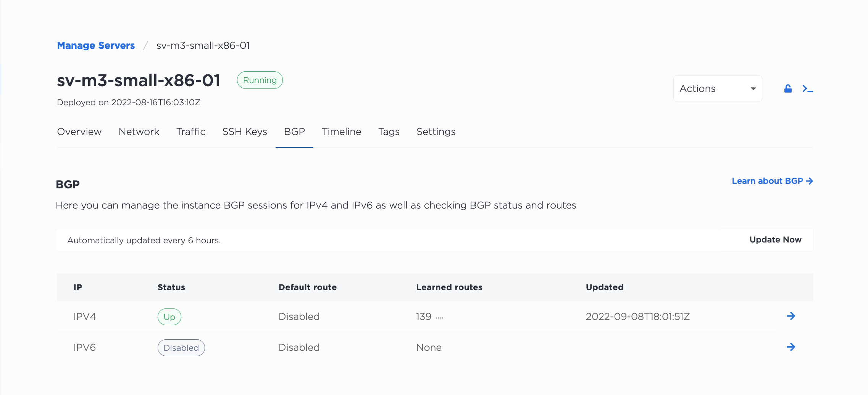Click the Update Now button
868x395 pixels.
775,240
